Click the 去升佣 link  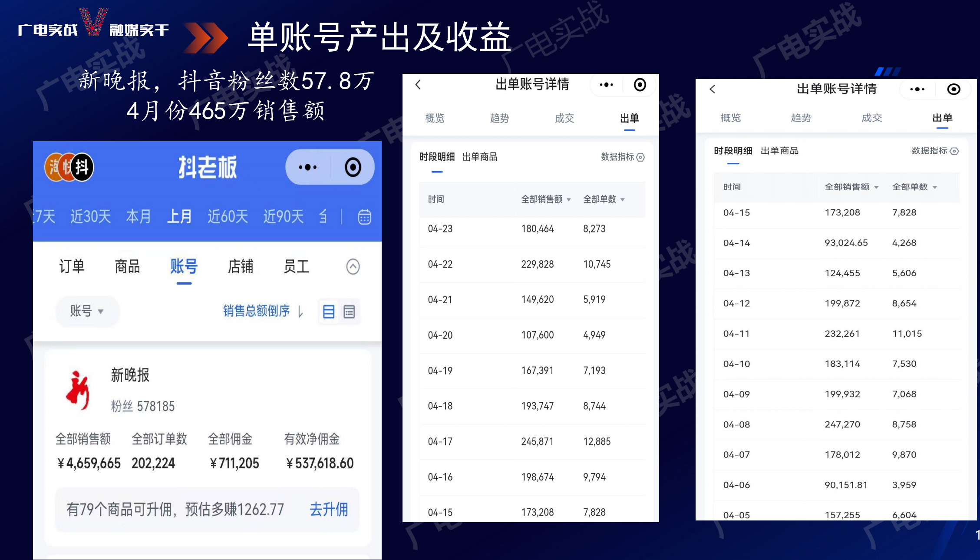[x=329, y=509]
